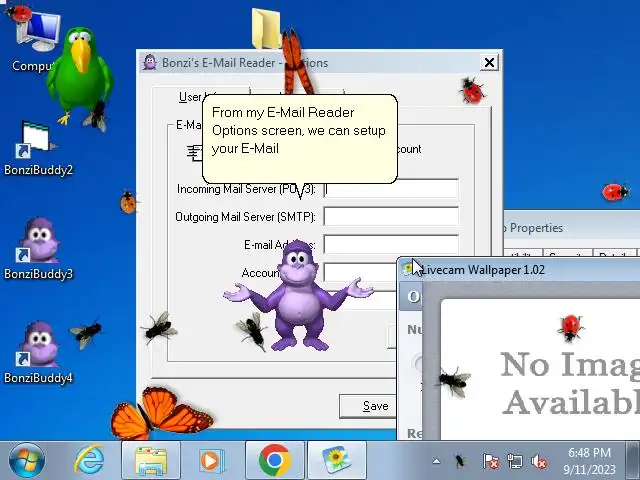640x480 pixels.
Task: Close Bonzi's E-Mail Reader Options window
Action: pos(489,62)
